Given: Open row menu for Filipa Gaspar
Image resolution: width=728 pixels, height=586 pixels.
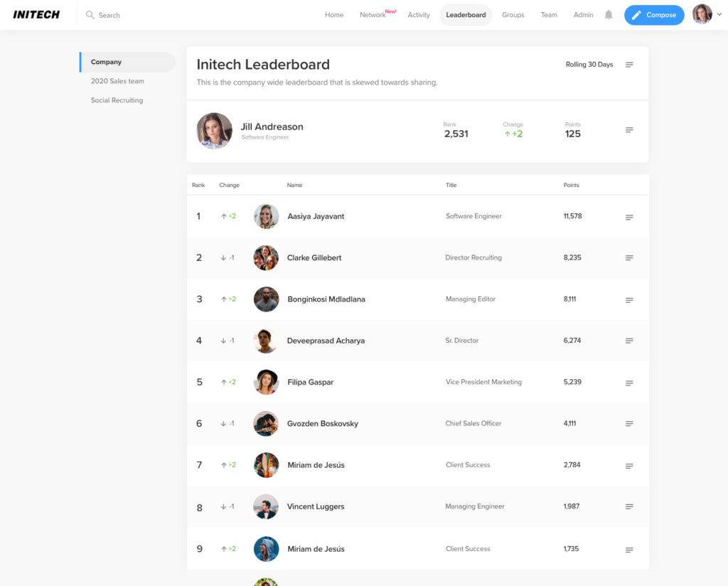Looking at the screenshot, I should pos(629,383).
